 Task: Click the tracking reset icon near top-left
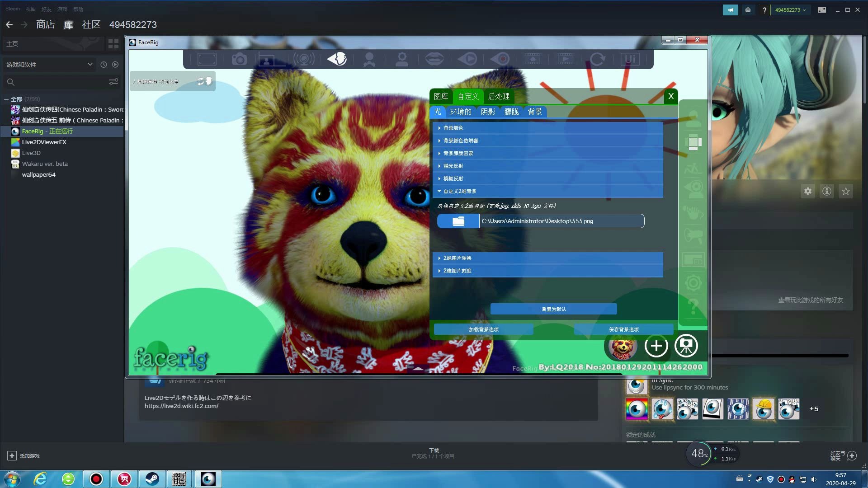pyautogui.click(x=204, y=81)
